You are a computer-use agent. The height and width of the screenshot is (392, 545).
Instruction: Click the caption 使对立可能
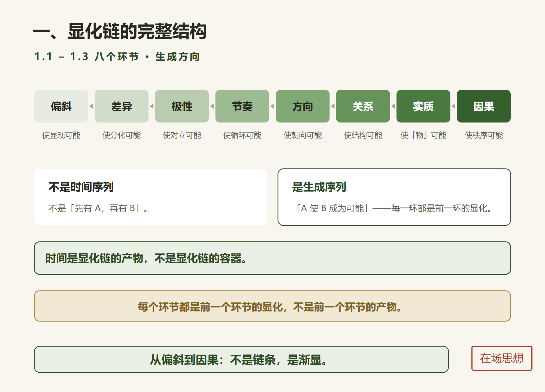[182, 135]
